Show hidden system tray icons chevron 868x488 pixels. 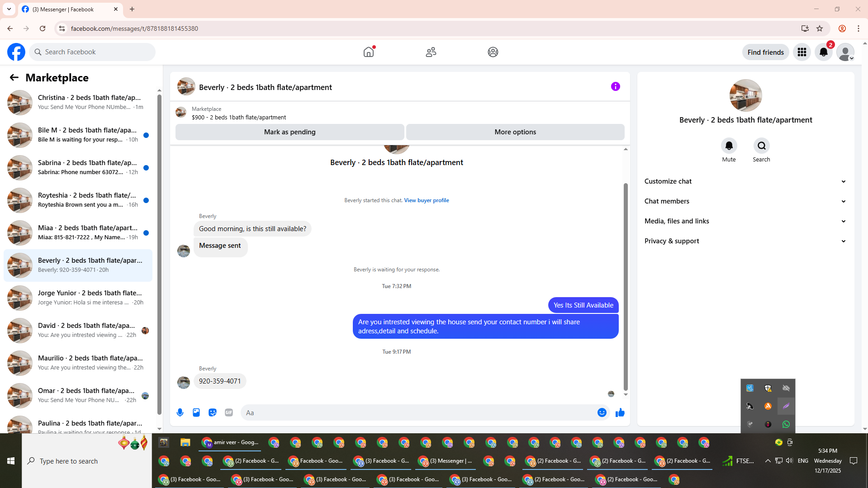pos(768,460)
